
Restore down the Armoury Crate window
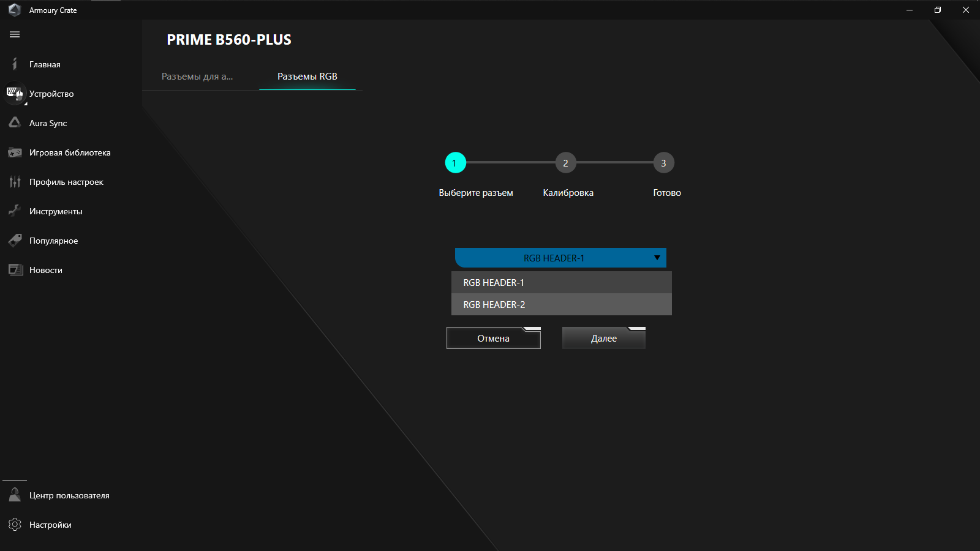click(938, 10)
